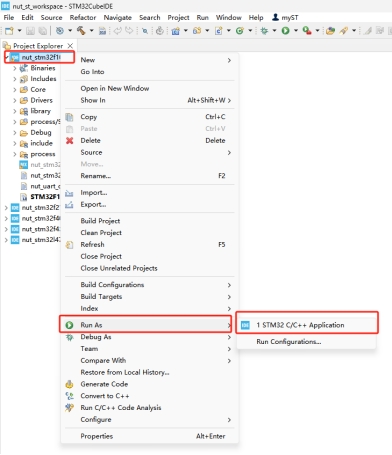
Task: Click the build hammer icon in toolbar
Action: [x=81, y=31]
